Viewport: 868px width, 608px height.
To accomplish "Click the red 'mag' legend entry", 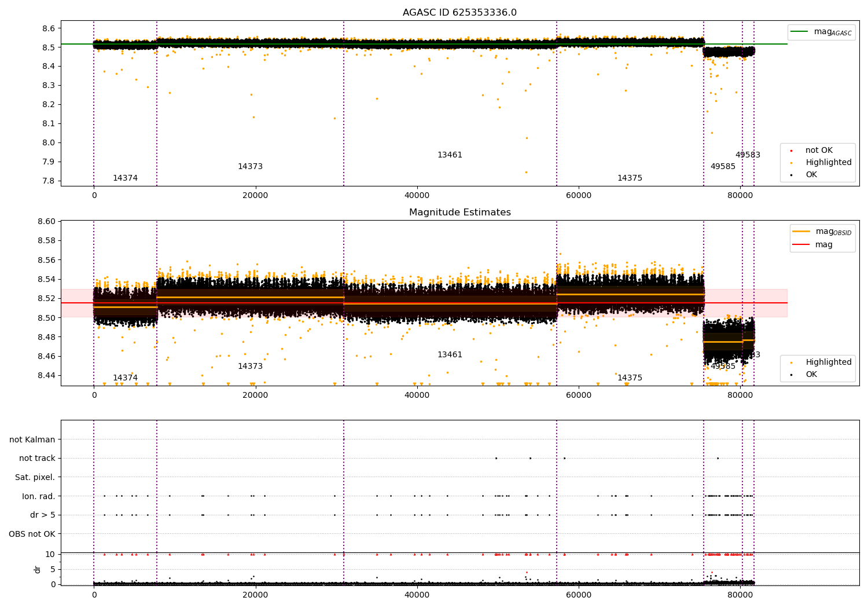I will (812, 245).
